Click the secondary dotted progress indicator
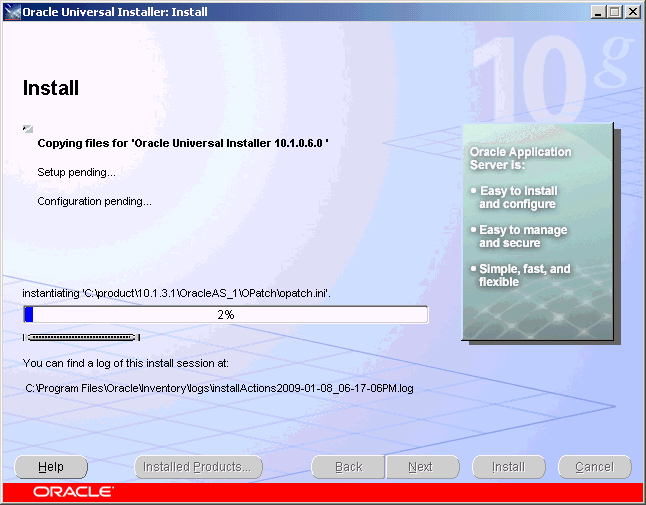The height and width of the screenshot is (505, 646). pyautogui.click(x=82, y=337)
